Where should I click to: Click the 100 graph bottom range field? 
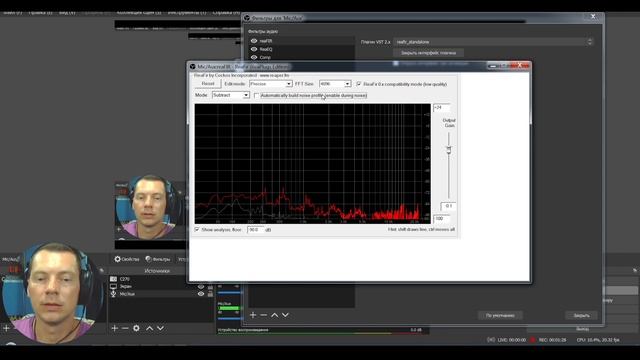click(x=441, y=219)
